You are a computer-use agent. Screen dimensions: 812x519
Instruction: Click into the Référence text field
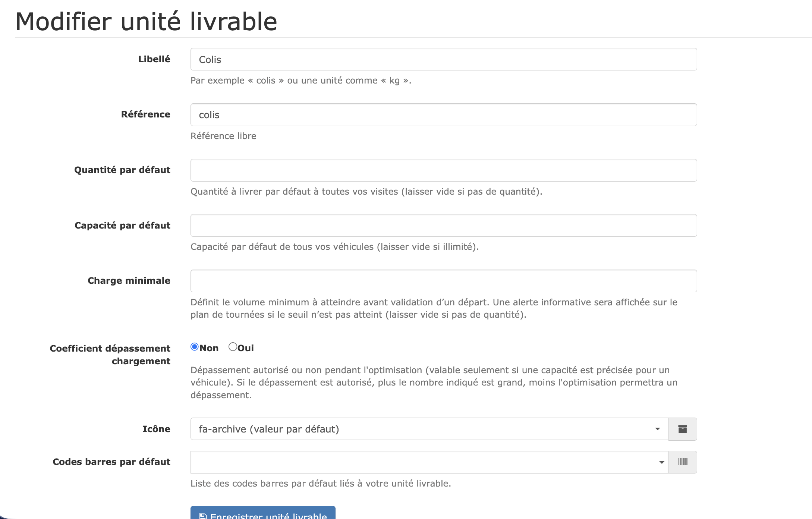[x=443, y=115]
